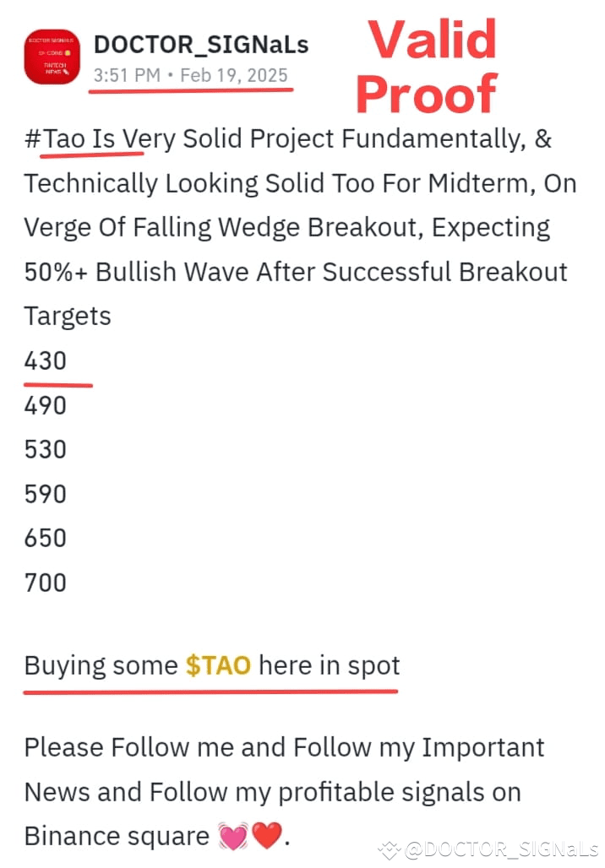This screenshot has height=868, width=605.
Task: Open the DOCTOR_SIGNaLs red profile avatar
Action: point(52,57)
